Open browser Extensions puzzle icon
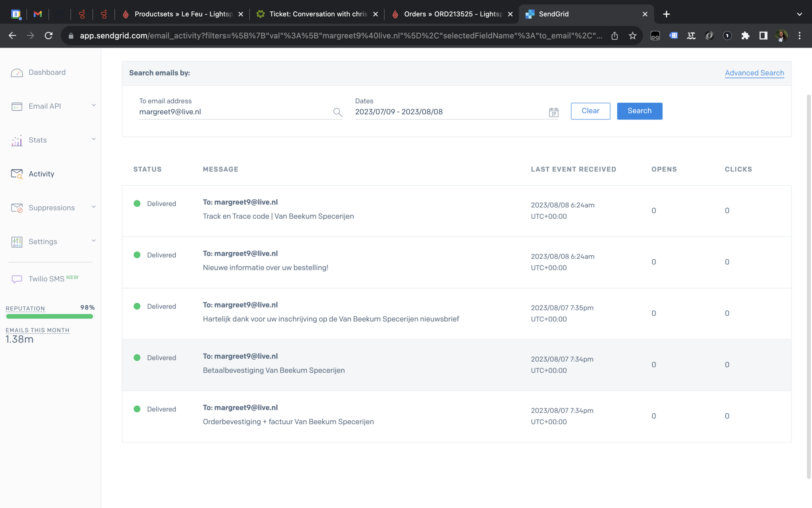812x508 pixels. [x=745, y=36]
